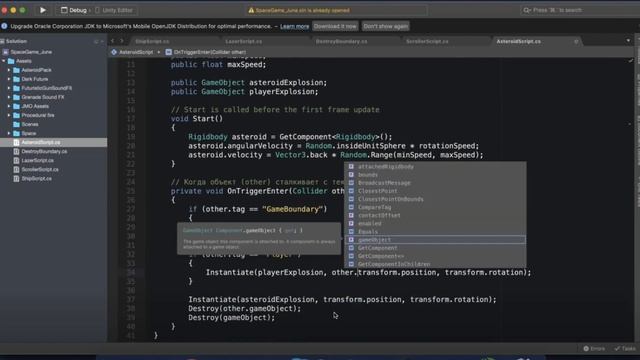This screenshot has width=640, height=360.
Task: Navigate back with the left arrow
Action: click(x=113, y=41)
